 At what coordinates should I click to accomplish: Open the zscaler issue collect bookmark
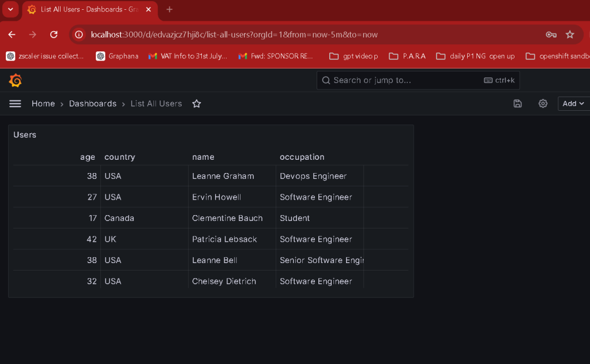coord(46,56)
